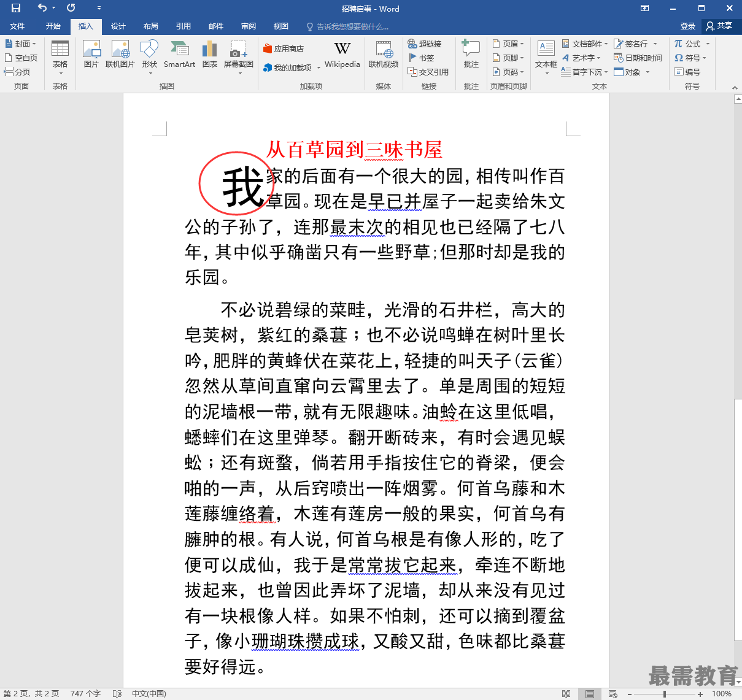Insert 联机视频 online video
Viewport: 742px width, 700px height.
[384, 55]
